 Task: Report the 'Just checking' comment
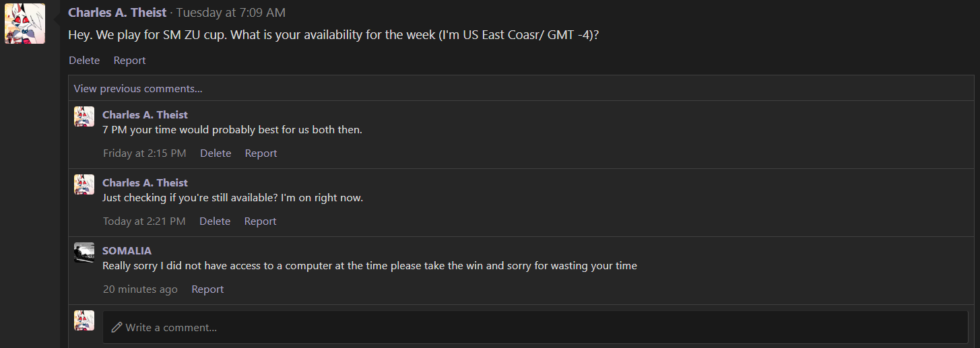coord(260,221)
